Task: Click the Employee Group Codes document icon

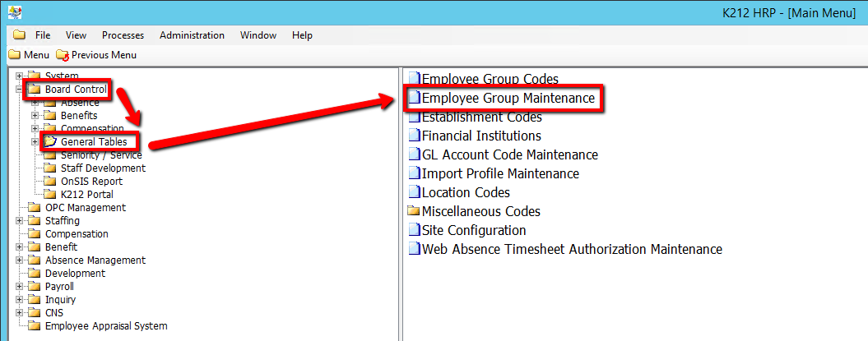Action: (x=414, y=80)
